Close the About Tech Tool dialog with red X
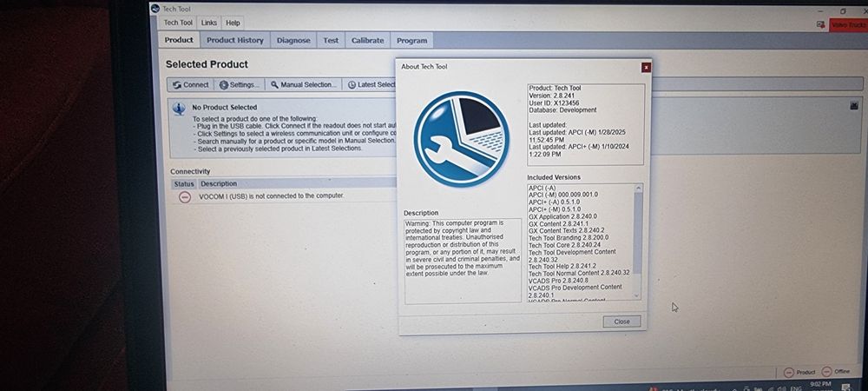Image resolution: width=868 pixels, height=391 pixels. tap(646, 68)
